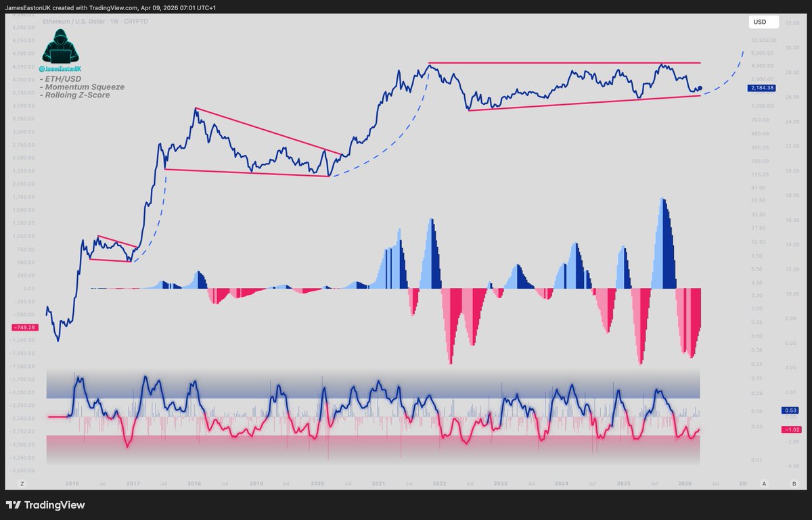Click the last price dot on the chart line
This screenshot has width=812, height=520.
(700, 88)
